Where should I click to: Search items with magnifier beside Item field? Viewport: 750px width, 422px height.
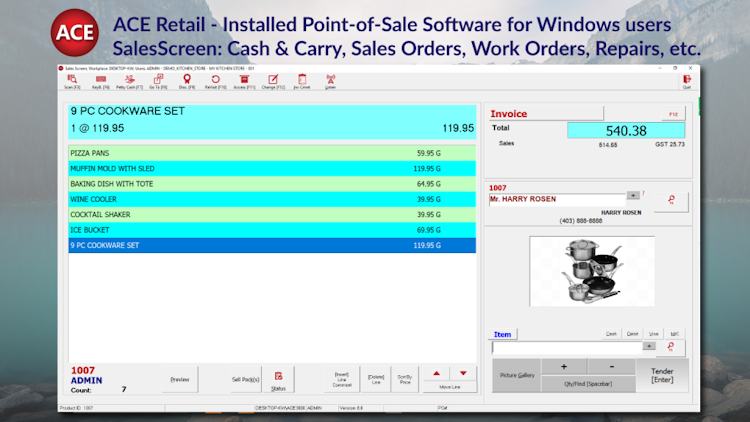670,347
